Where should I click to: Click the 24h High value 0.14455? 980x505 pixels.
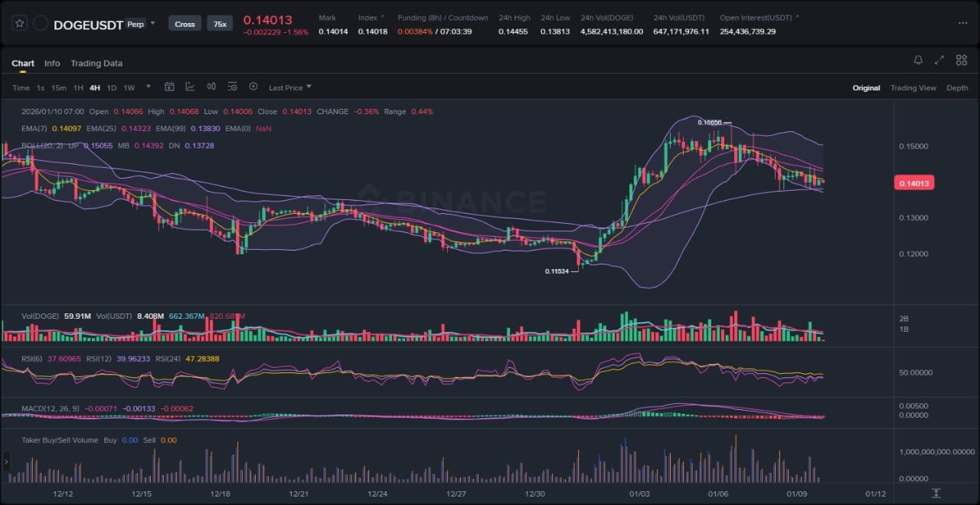click(513, 31)
